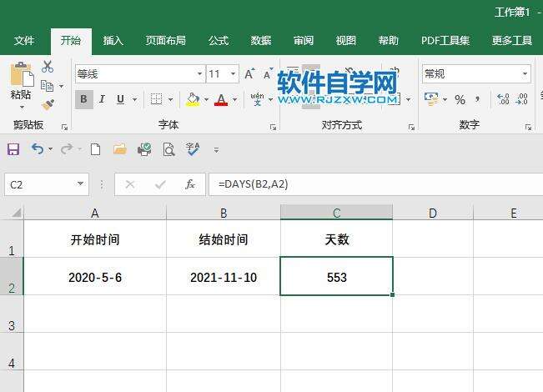Switch to 视图 View tab
Image resolution: width=543 pixels, height=392 pixels.
pos(346,41)
